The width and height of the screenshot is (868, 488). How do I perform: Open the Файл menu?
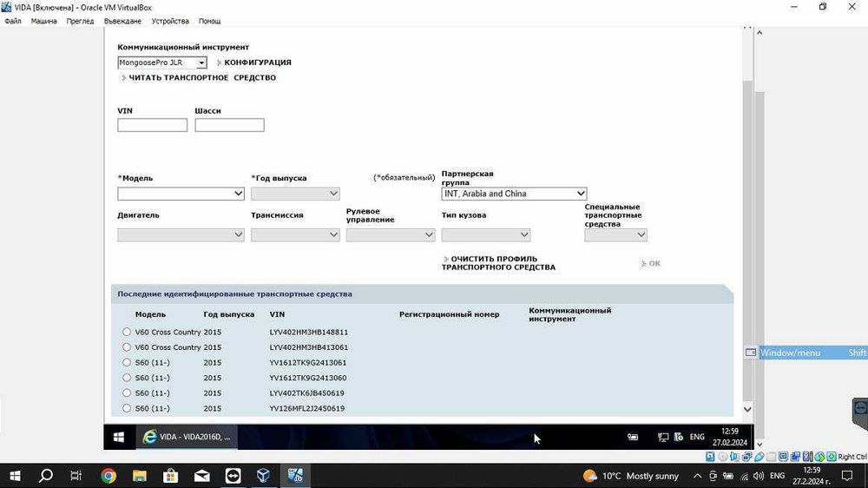13,21
